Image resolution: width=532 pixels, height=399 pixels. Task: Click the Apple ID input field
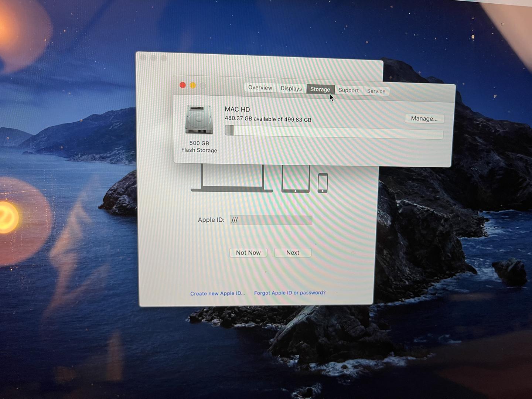coord(271,220)
